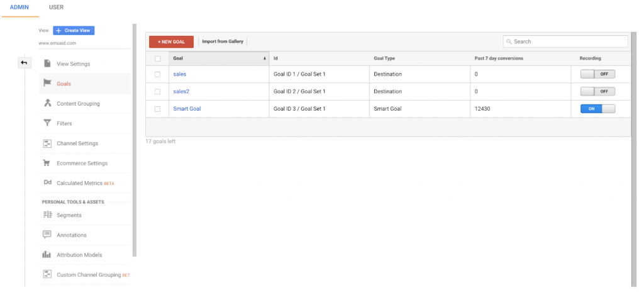Click the Annotations speech bubble icon
This screenshot has width=644, height=295.
pos(47,235)
